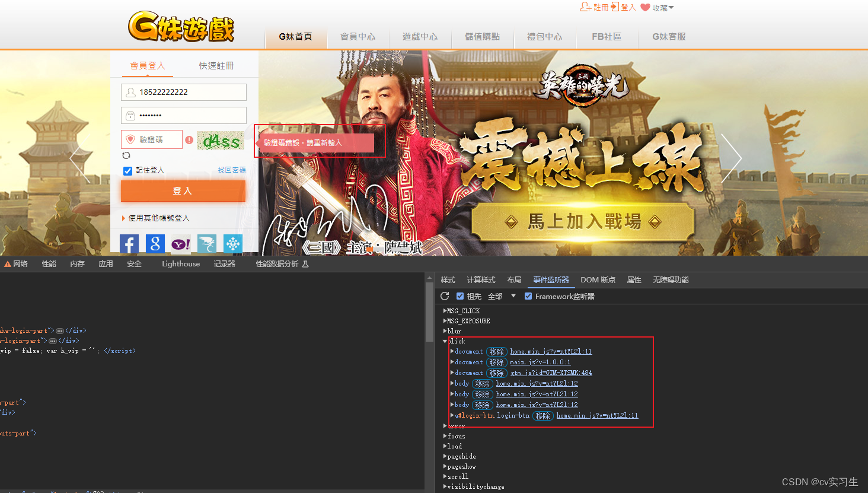Screen dimensions: 868x493
Task: Expand the scroll listener group
Action: tap(445, 476)
